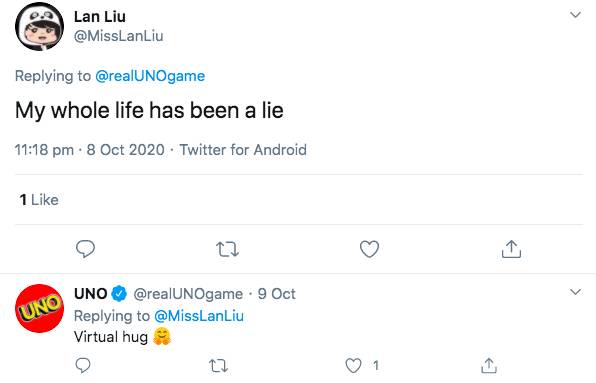
Task: Reply to UNO's Virtual hug tweet
Action: click(83, 366)
